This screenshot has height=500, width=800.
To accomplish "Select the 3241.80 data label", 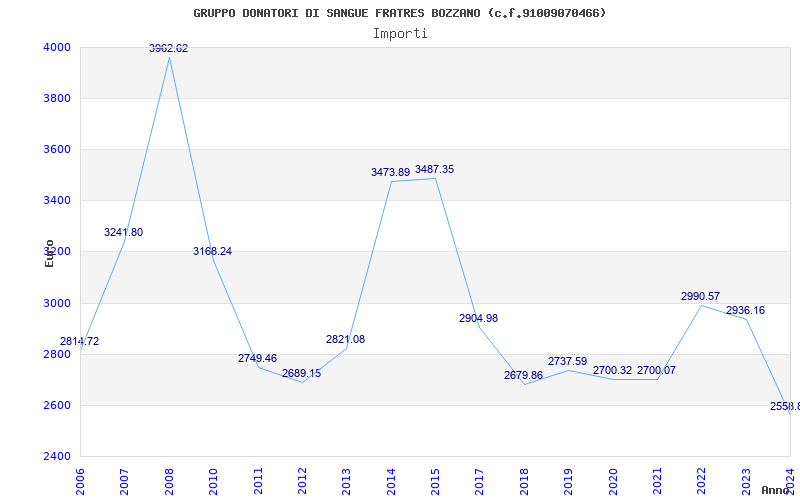I will 123,232.
